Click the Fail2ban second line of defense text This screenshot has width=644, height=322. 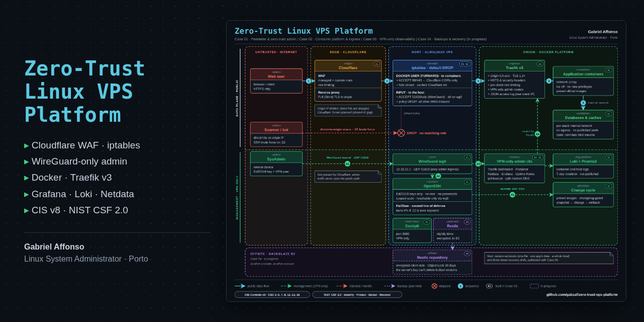pyautogui.click(x=421, y=206)
